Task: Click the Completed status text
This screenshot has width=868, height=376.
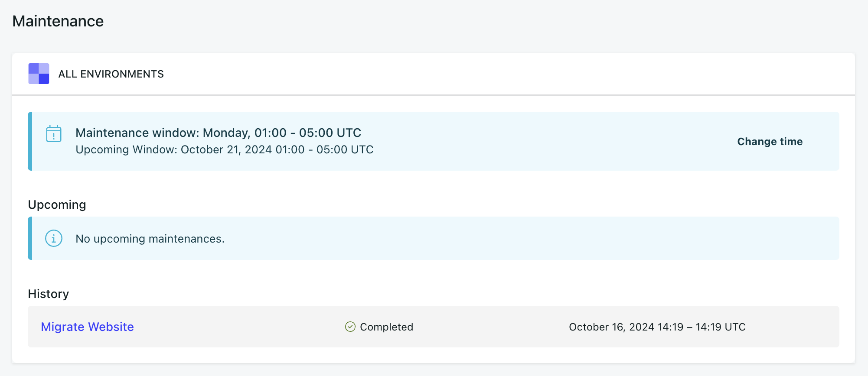Action: 386,327
